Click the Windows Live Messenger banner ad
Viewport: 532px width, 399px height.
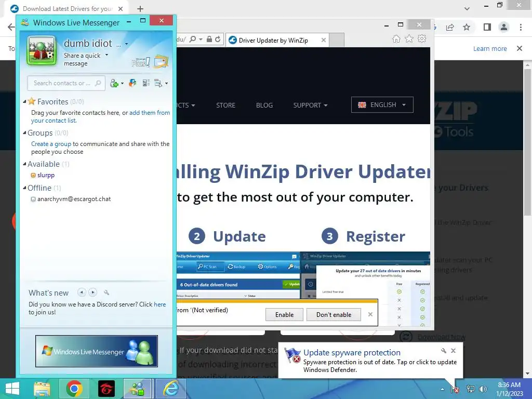point(96,351)
